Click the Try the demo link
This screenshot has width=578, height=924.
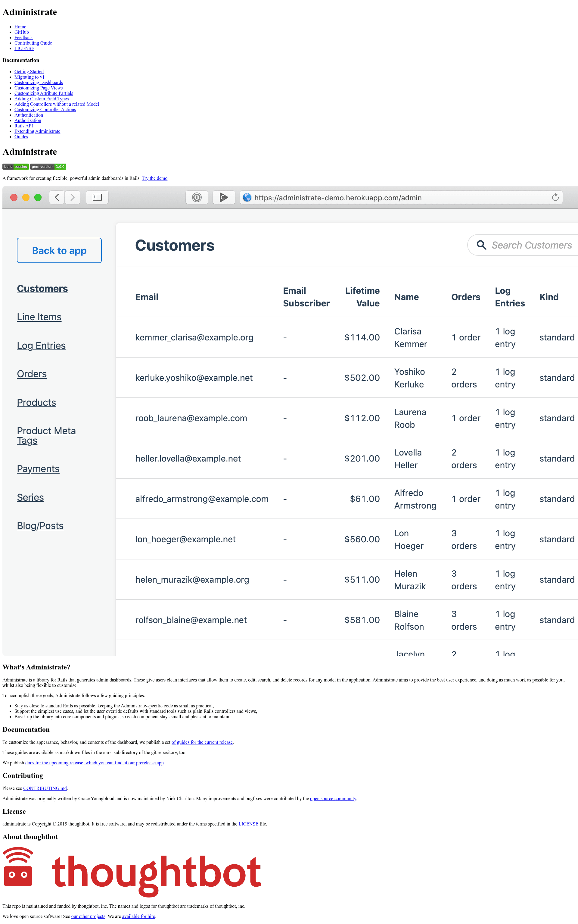154,178
